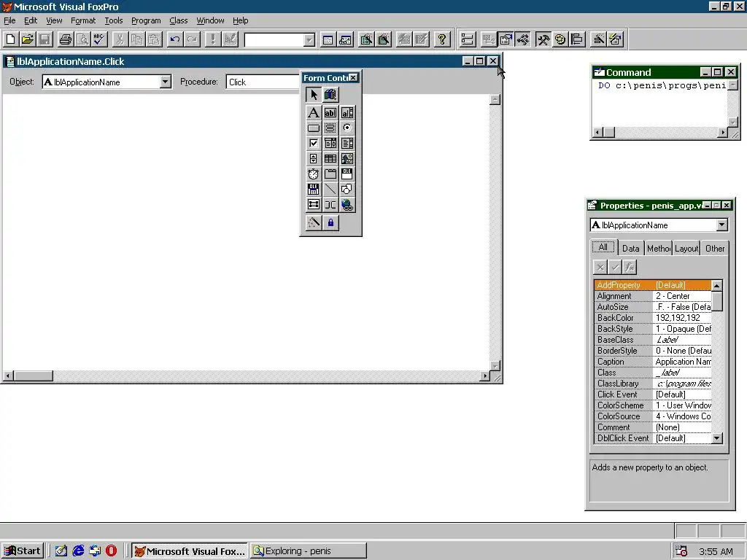Click the Set Tab Order icon
The width and height of the screenshot is (747, 560).
coord(468,39)
